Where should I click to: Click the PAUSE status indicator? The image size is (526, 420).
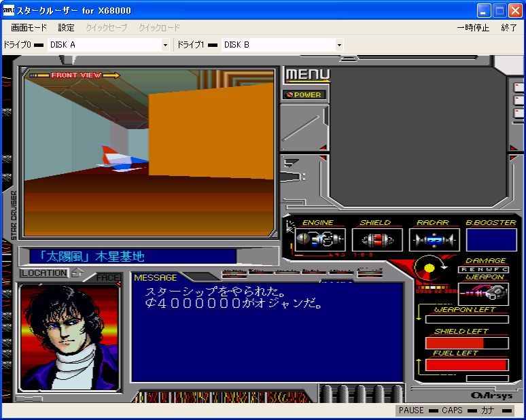[418, 410]
